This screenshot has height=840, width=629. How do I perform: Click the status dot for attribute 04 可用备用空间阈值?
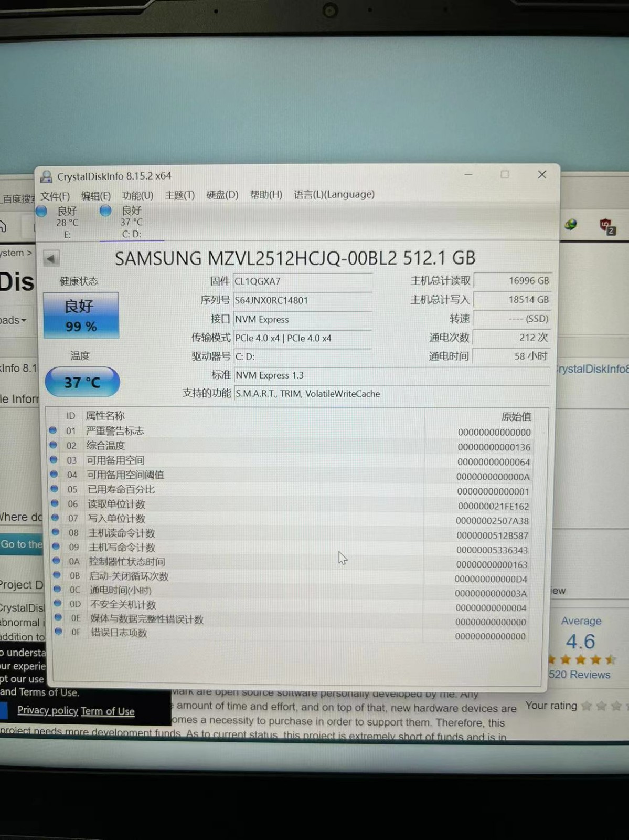[x=54, y=474]
